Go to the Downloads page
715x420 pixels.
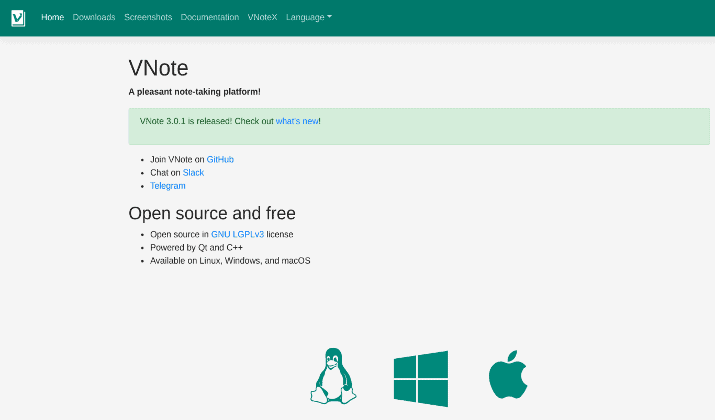pos(94,17)
